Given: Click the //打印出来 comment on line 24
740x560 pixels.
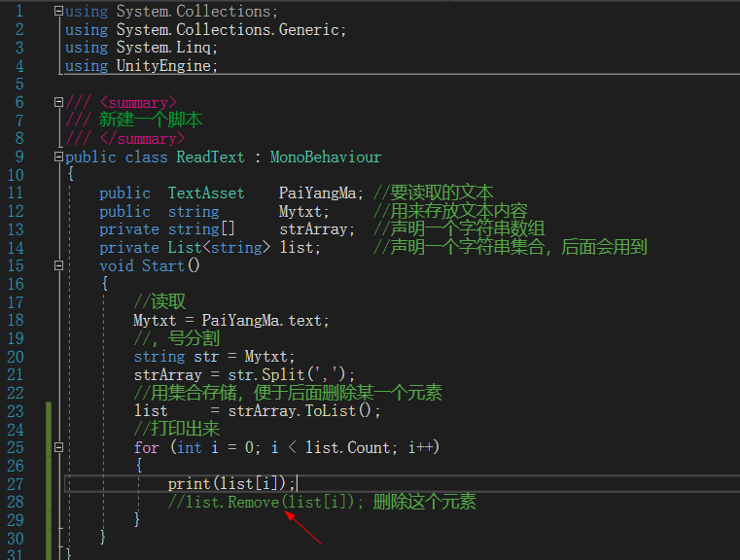Looking at the screenshot, I should [177, 429].
